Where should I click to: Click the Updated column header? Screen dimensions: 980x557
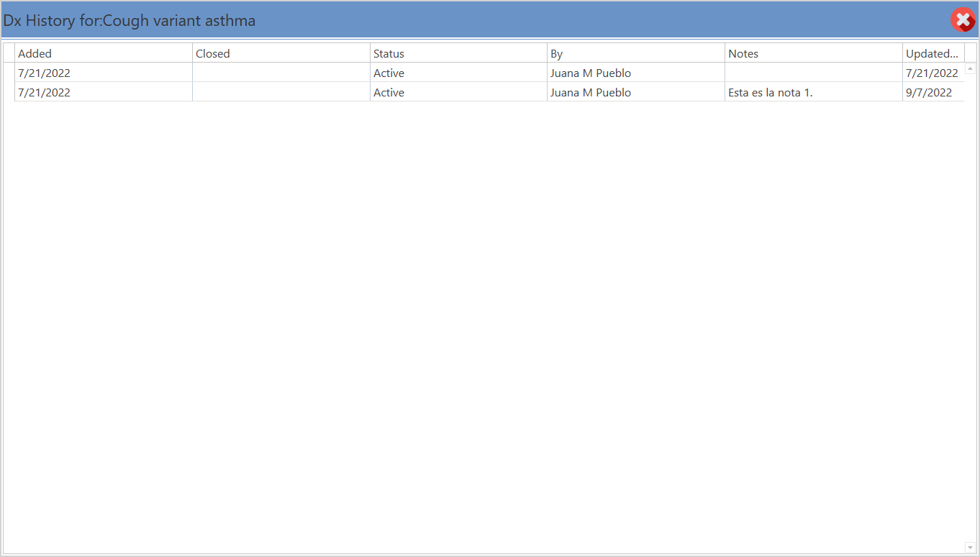[x=933, y=53]
